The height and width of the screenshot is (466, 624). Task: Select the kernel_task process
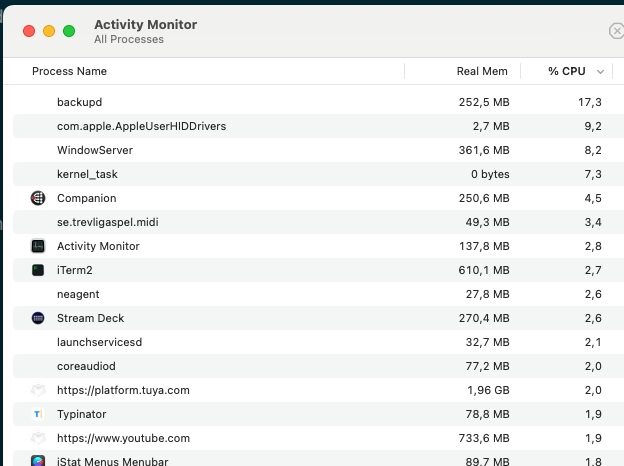(x=87, y=174)
